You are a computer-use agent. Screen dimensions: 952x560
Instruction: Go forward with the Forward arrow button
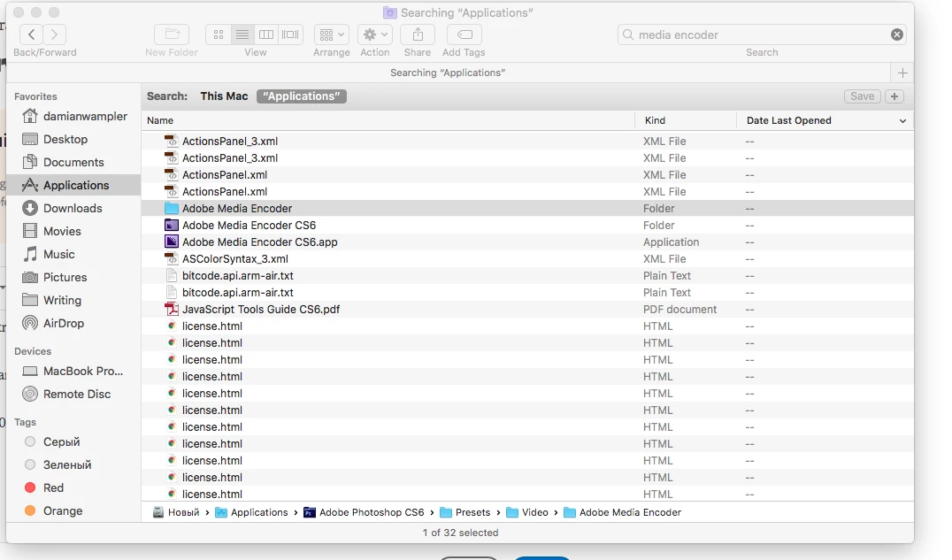[55, 35]
